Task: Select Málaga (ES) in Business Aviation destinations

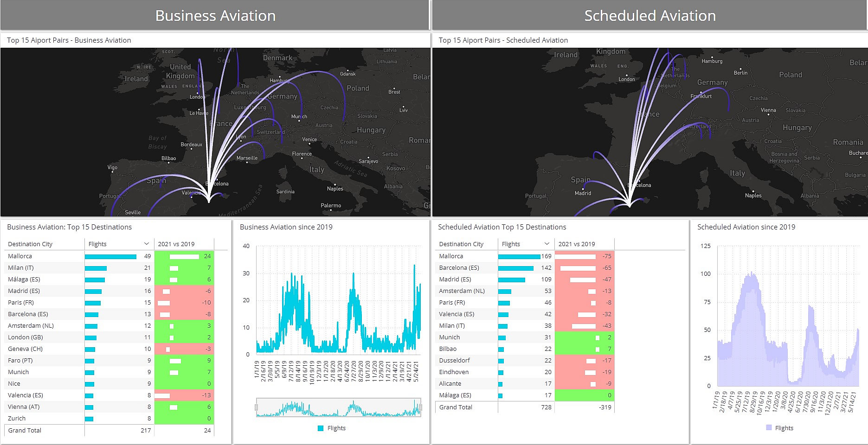Action: (x=24, y=279)
